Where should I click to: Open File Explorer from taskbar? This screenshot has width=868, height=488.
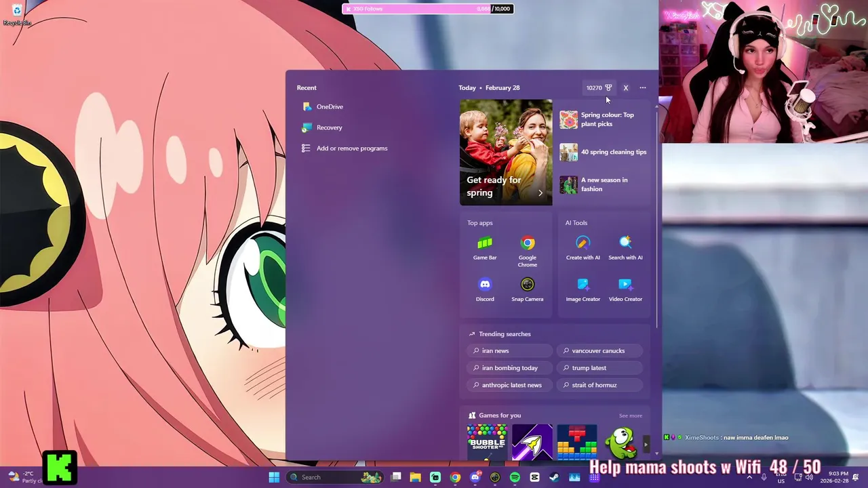[x=415, y=477]
